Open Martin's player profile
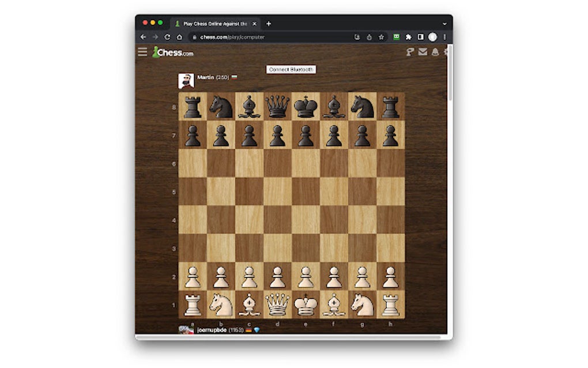The width and height of the screenshot is (588, 368). coord(206,77)
